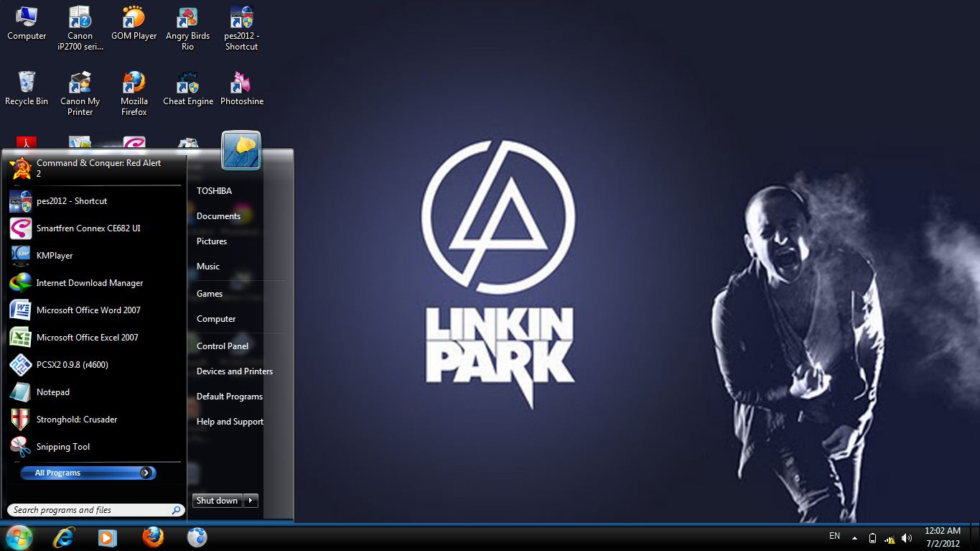The width and height of the screenshot is (980, 551).
Task: Launch Microsoft Office Excel 2007
Action: click(x=95, y=338)
